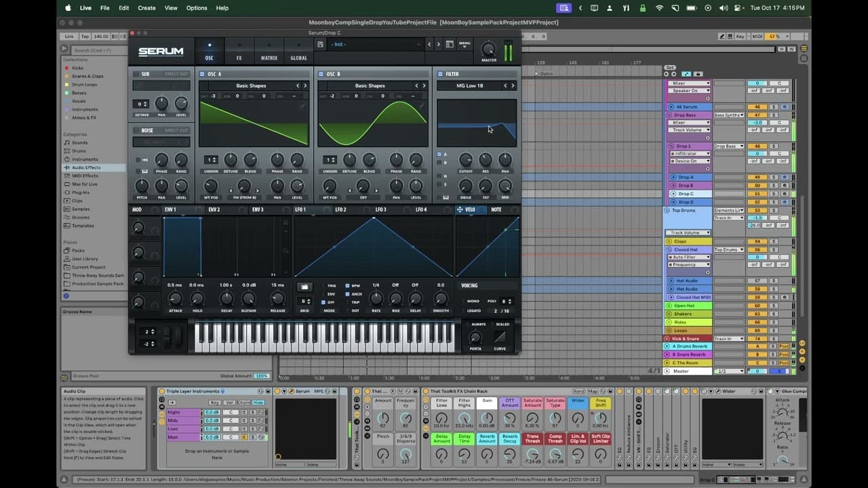This screenshot has width=868, height=488.
Task: Click Drop C track fold button
Action: tap(673, 194)
